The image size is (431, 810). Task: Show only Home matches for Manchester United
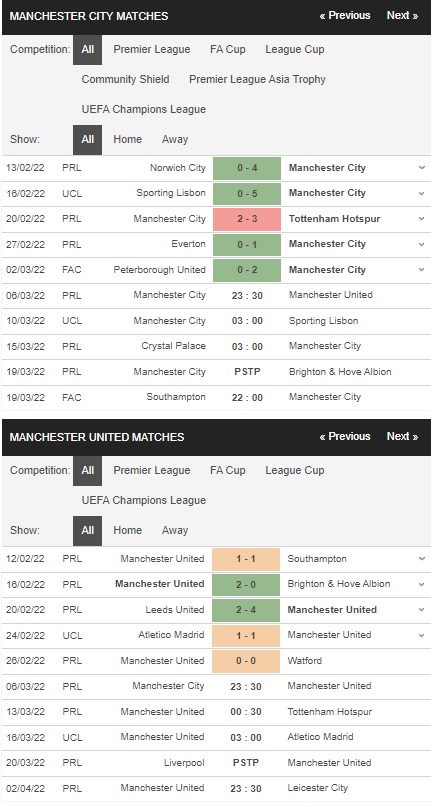128,531
